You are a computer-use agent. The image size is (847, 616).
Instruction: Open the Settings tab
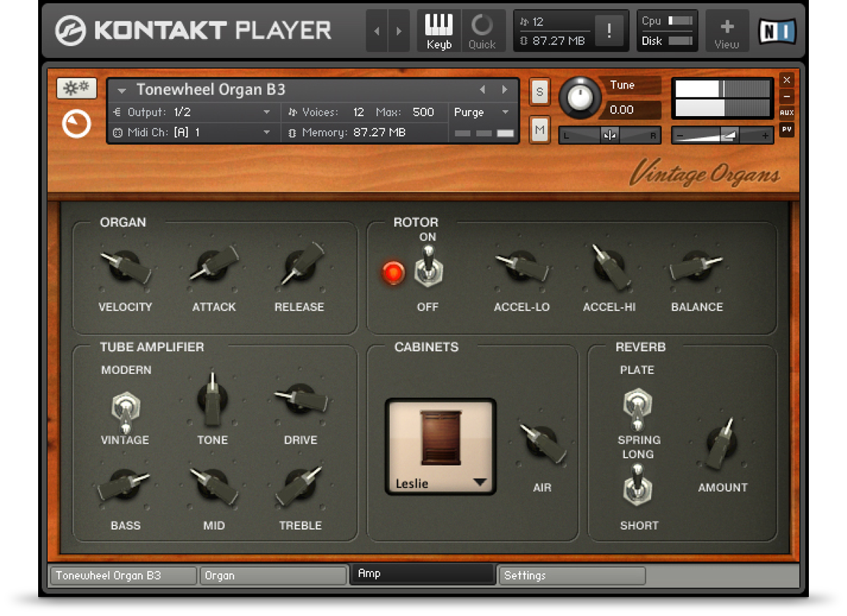(572, 576)
